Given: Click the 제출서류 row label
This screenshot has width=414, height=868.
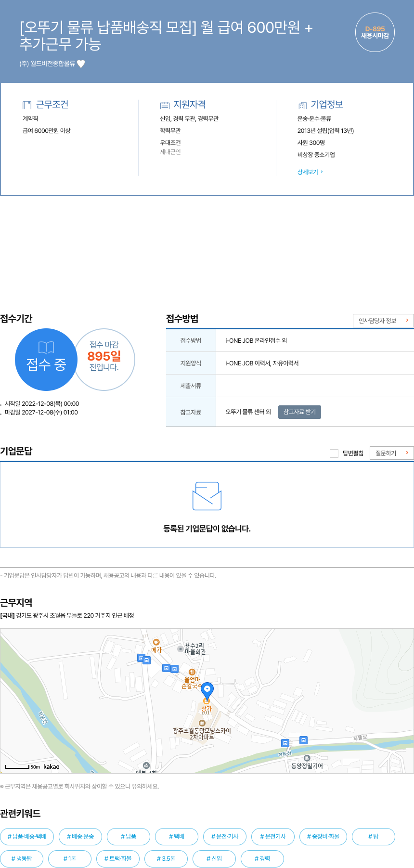Looking at the screenshot, I should pyautogui.click(x=191, y=386).
